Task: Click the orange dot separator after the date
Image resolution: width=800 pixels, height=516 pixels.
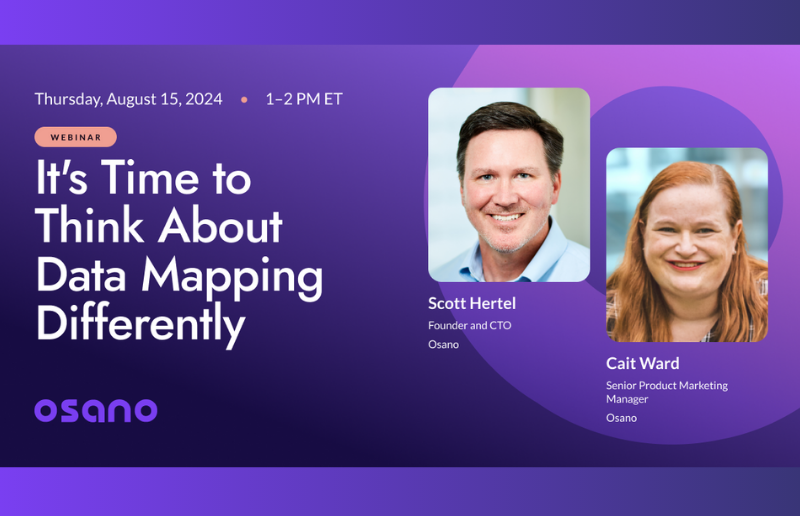Action: pyautogui.click(x=244, y=100)
